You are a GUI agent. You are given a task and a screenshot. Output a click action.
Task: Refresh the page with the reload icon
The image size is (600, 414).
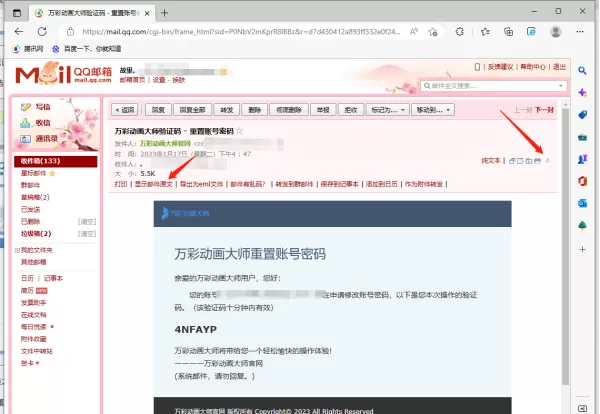tap(42, 32)
